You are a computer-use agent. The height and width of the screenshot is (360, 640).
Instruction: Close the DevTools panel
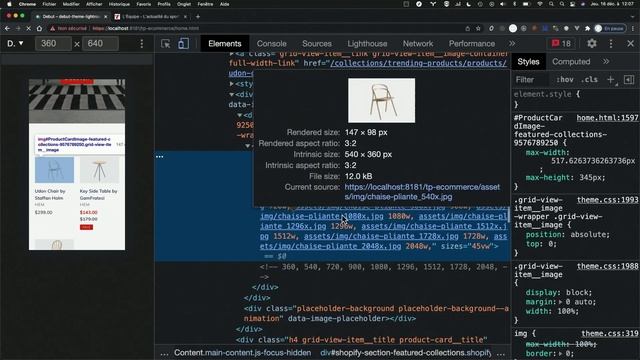point(630,43)
